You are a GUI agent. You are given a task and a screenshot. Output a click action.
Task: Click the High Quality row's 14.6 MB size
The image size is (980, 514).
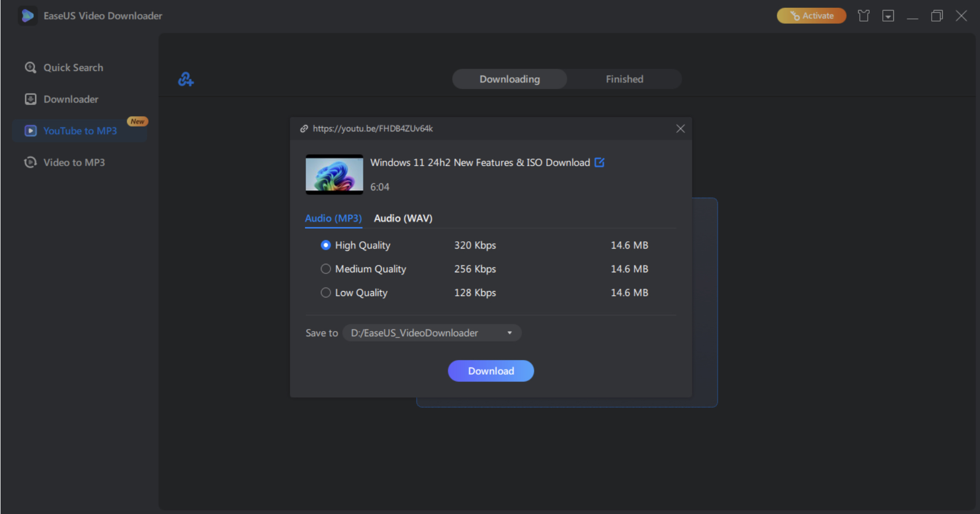point(630,245)
